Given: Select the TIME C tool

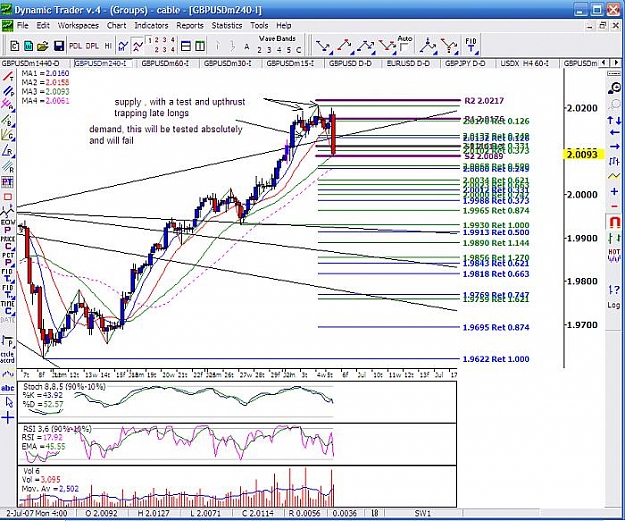Looking at the screenshot, I should (x=8, y=308).
